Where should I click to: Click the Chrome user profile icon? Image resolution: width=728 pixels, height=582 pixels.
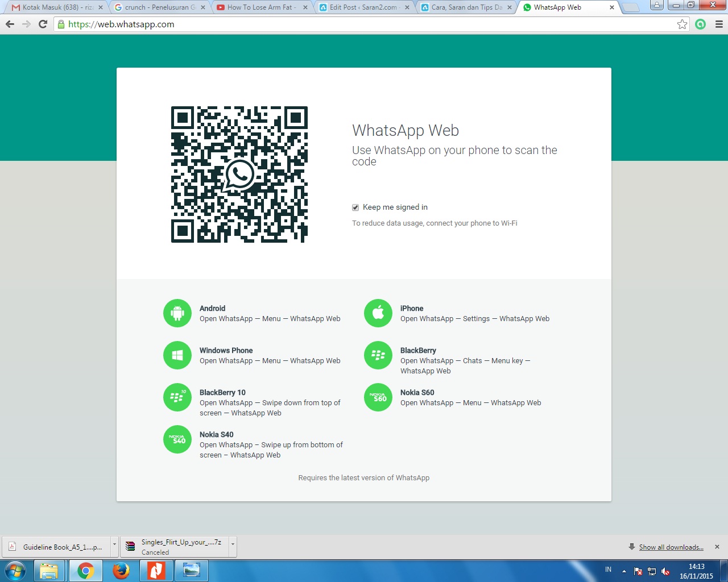(x=656, y=5)
